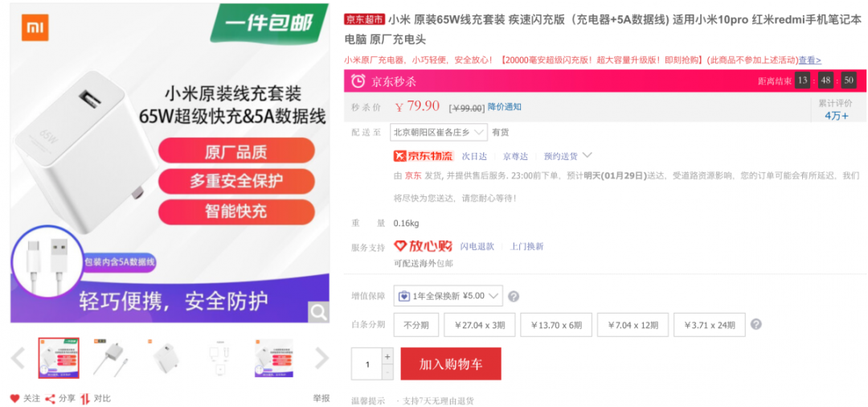Click 加入购物车 add to cart button
This screenshot has width=868, height=407.
point(451,364)
